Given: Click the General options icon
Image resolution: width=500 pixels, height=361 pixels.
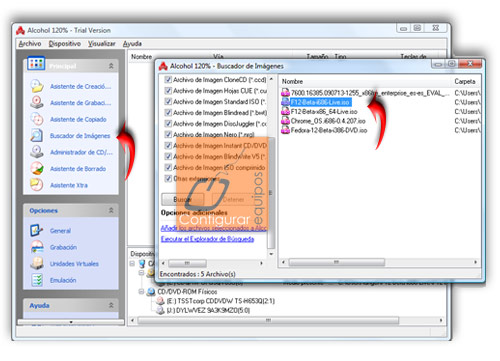Looking at the screenshot, I should pos(37,230).
